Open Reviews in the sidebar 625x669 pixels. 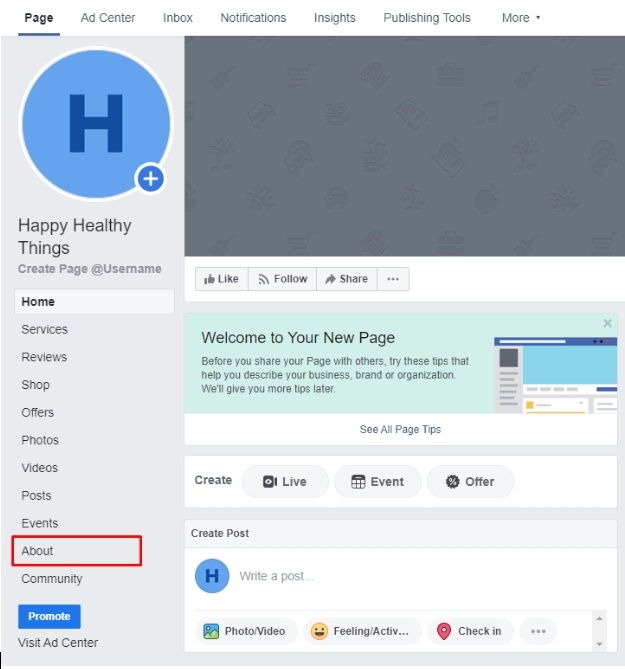(44, 357)
